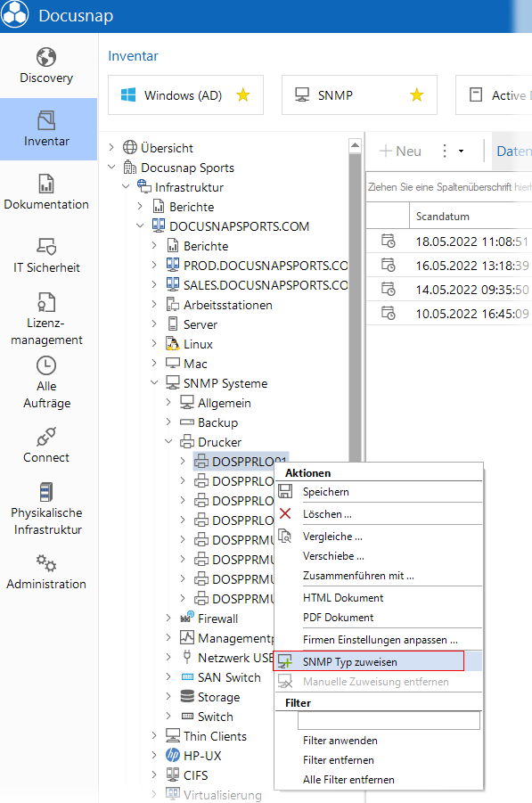Click Filter entfernen in the menu
This screenshot has width=532, height=803.
click(339, 760)
